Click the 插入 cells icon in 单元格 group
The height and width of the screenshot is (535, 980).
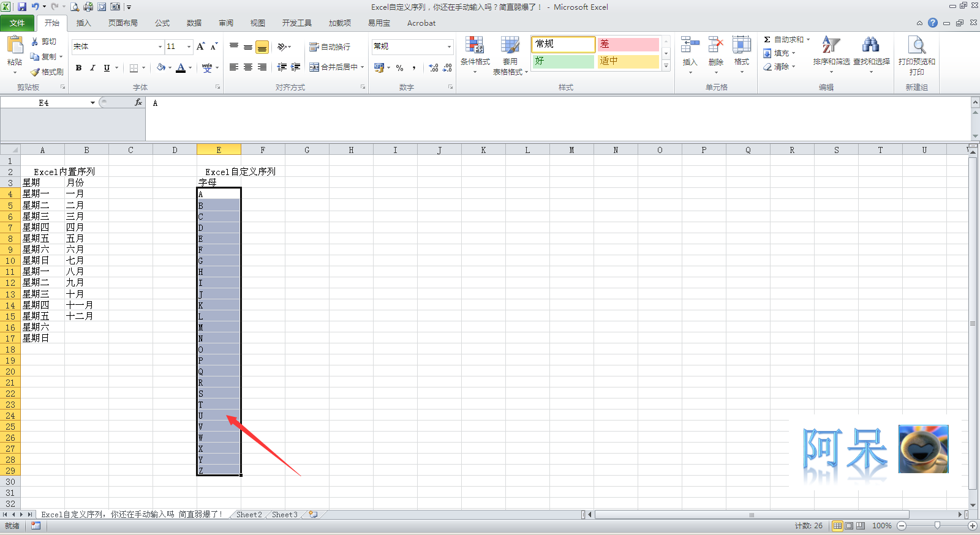pos(690,45)
